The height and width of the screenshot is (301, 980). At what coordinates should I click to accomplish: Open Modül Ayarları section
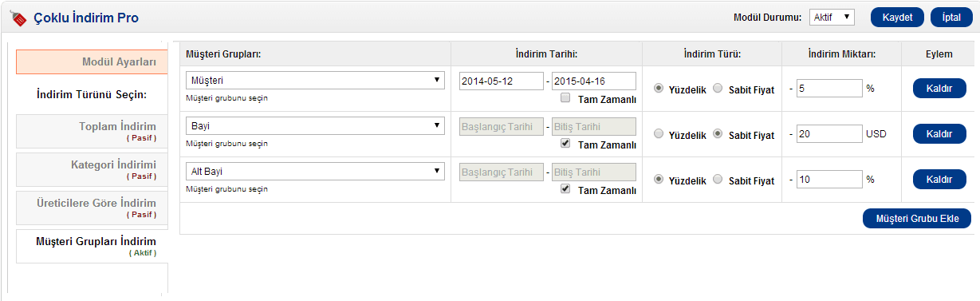[92, 61]
